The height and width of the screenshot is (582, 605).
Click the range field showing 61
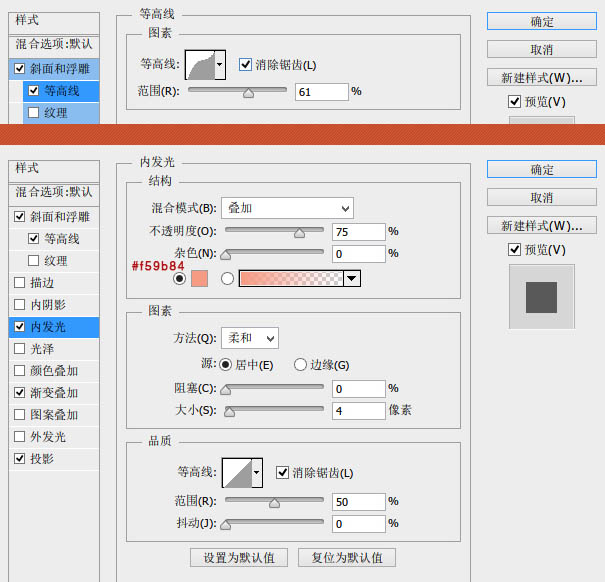click(321, 92)
